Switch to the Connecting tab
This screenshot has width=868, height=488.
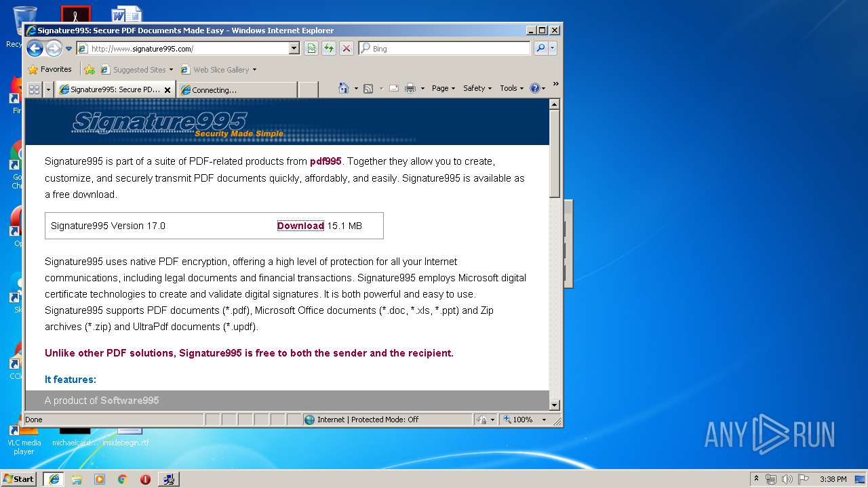[237, 89]
